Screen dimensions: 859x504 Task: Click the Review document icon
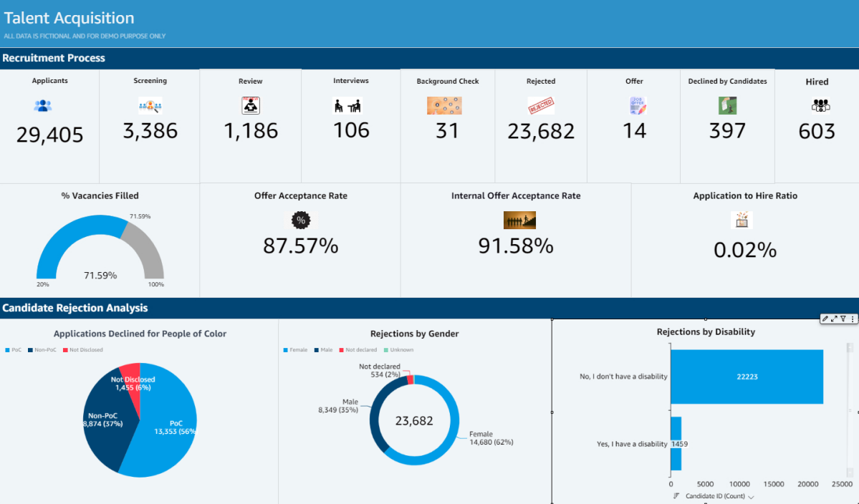[250, 105]
